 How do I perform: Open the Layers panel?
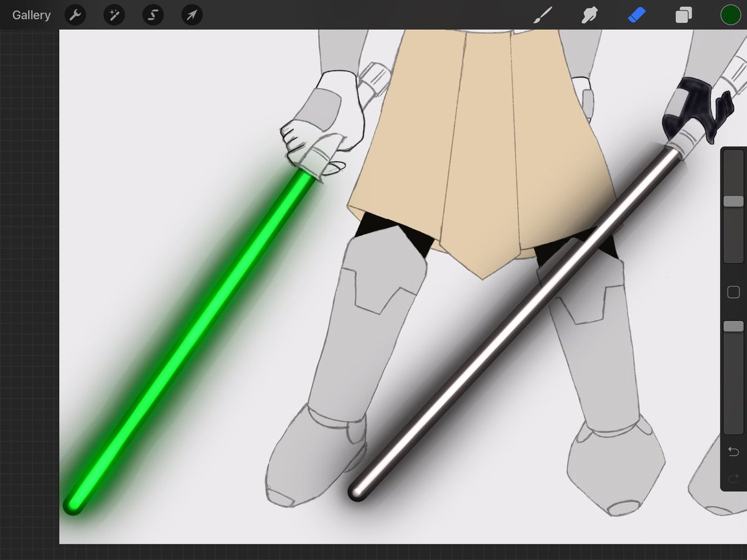point(684,15)
